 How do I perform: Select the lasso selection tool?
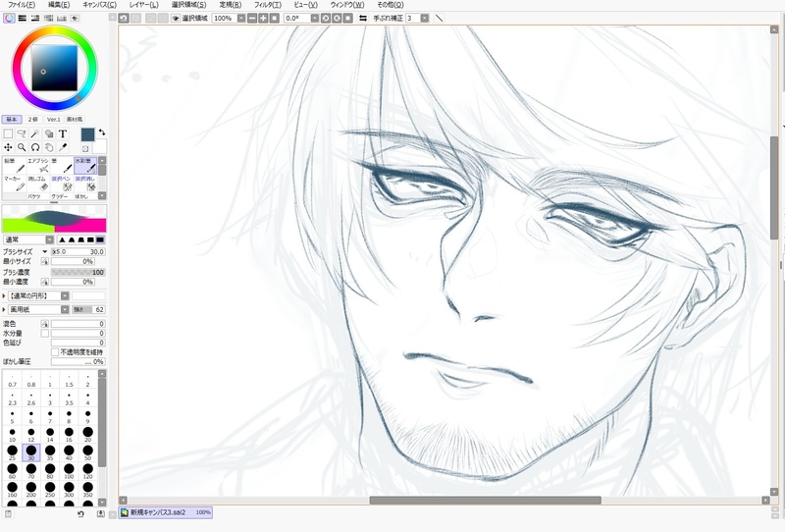coord(22,133)
